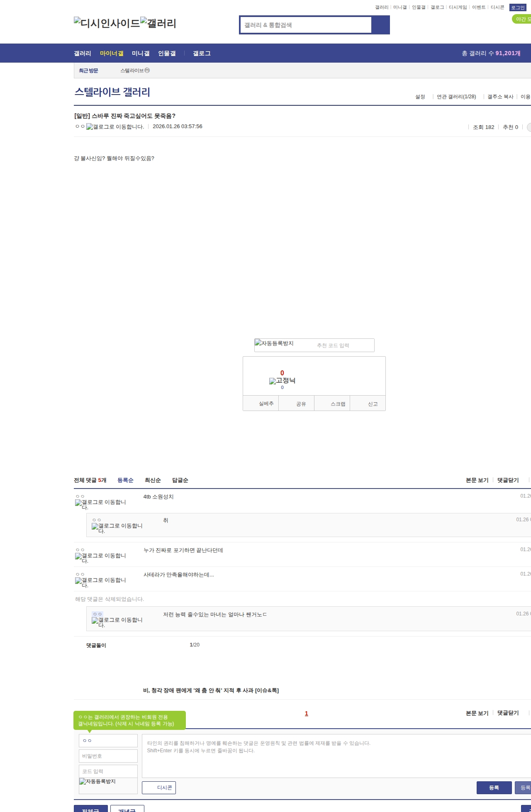Focus the 비밀번호 password field
Viewport: 531px width, 812px height.
click(108, 756)
